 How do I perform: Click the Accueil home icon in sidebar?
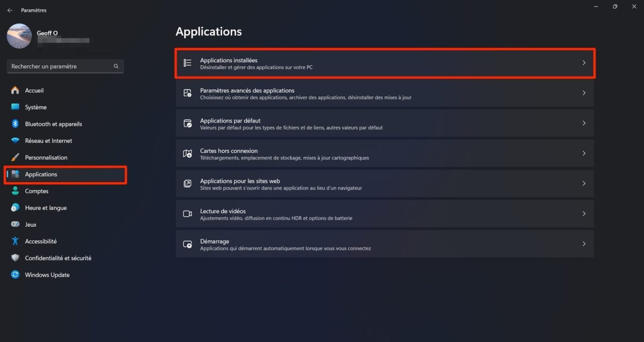pyautogui.click(x=15, y=90)
